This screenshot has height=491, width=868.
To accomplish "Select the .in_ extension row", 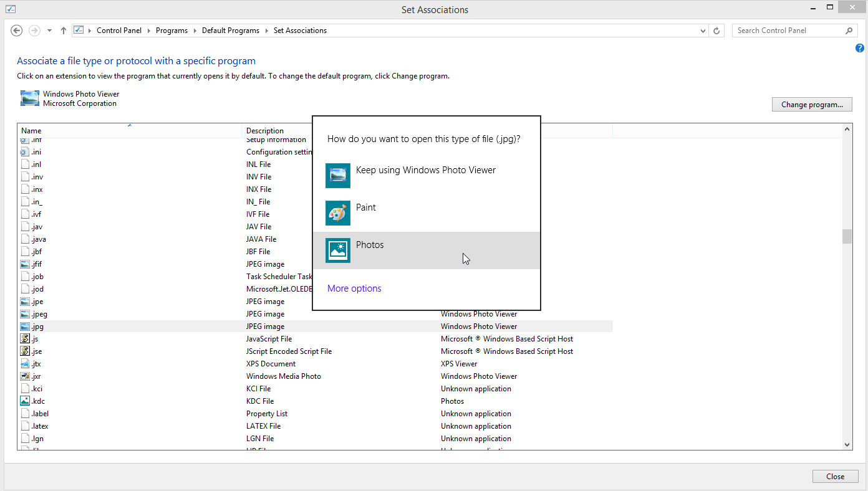I will (x=315, y=202).
